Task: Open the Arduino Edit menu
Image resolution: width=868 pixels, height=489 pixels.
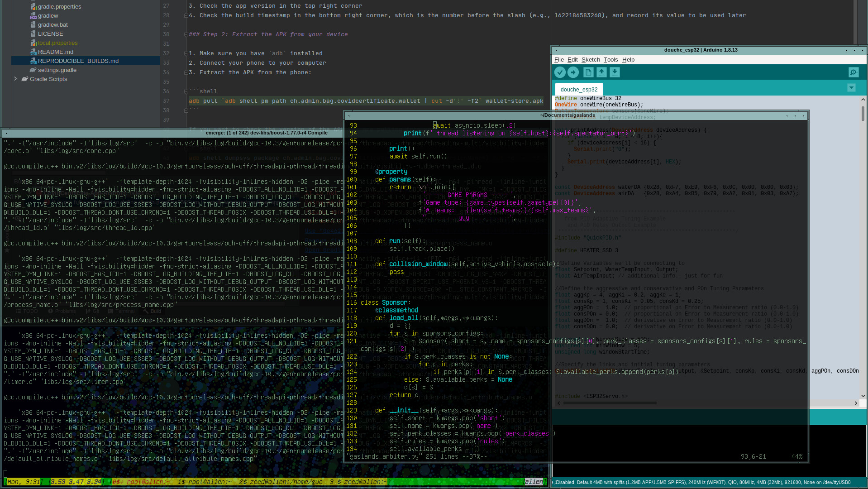Action: 572,60
